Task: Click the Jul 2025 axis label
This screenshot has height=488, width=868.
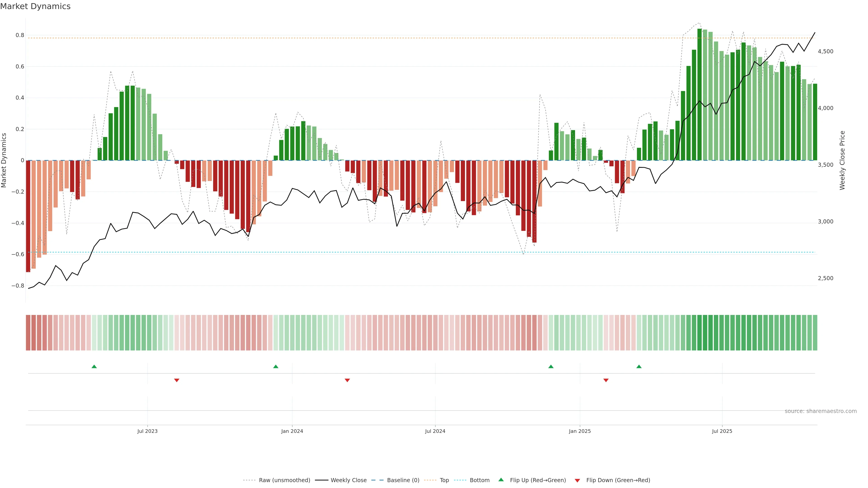Action: pyautogui.click(x=722, y=431)
